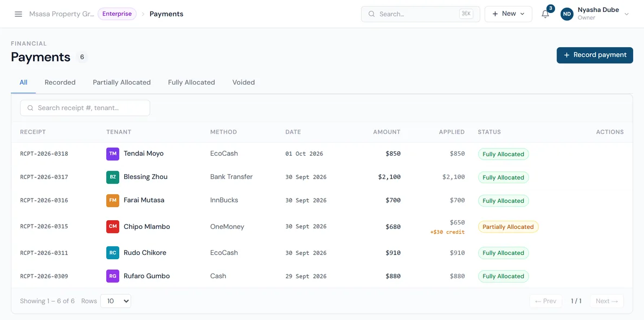Click the +$30 credit note
Viewport: 644px width, 320px height.
tap(447, 232)
